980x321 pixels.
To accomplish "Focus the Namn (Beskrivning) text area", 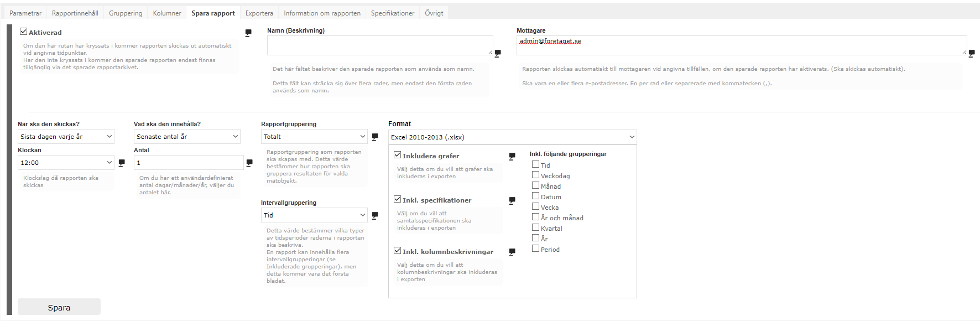I will coord(380,45).
